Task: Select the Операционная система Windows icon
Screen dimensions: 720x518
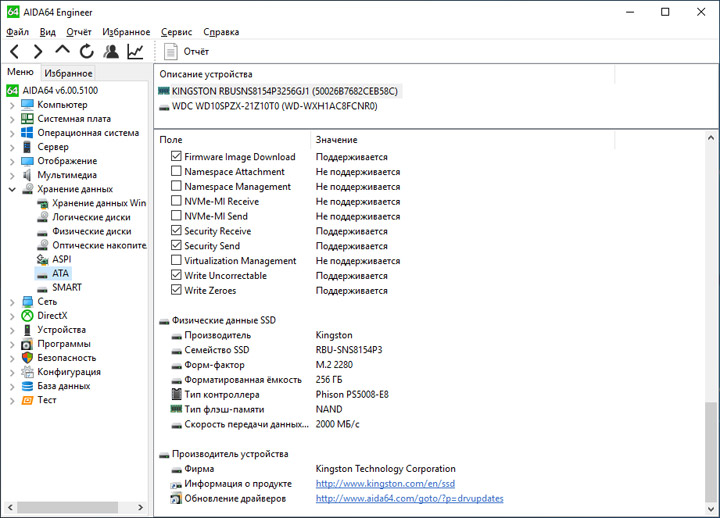Action: coord(27,133)
